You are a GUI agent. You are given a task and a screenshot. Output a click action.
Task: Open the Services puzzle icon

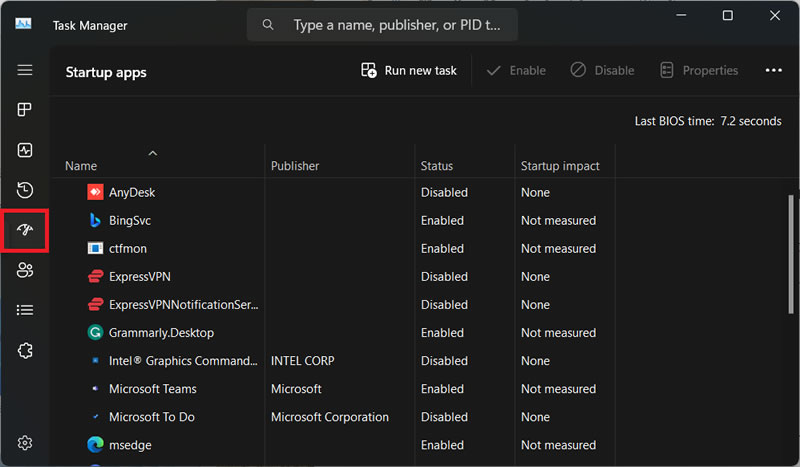point(24,351)
